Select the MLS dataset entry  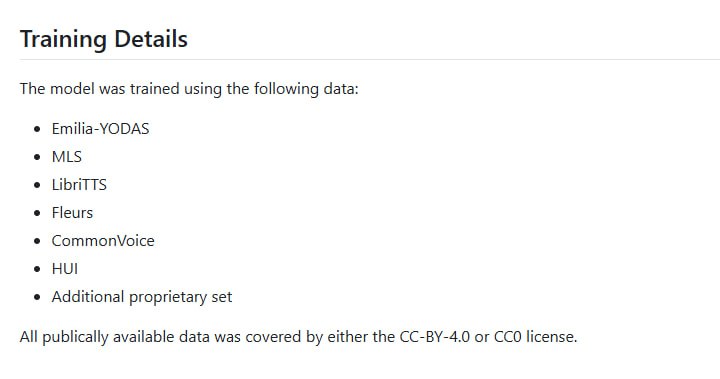point(67,157)
